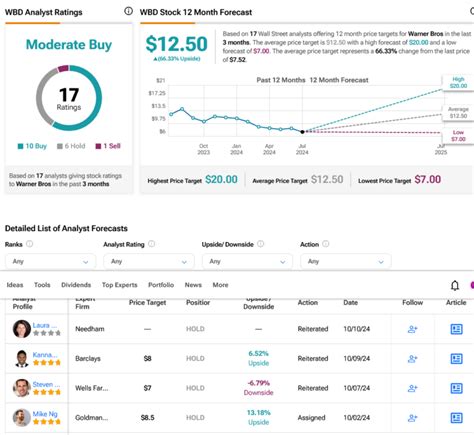Open analyst Kanna's profile link
Viewport: 474px width, 435px height.
click(x=45, y=355)
